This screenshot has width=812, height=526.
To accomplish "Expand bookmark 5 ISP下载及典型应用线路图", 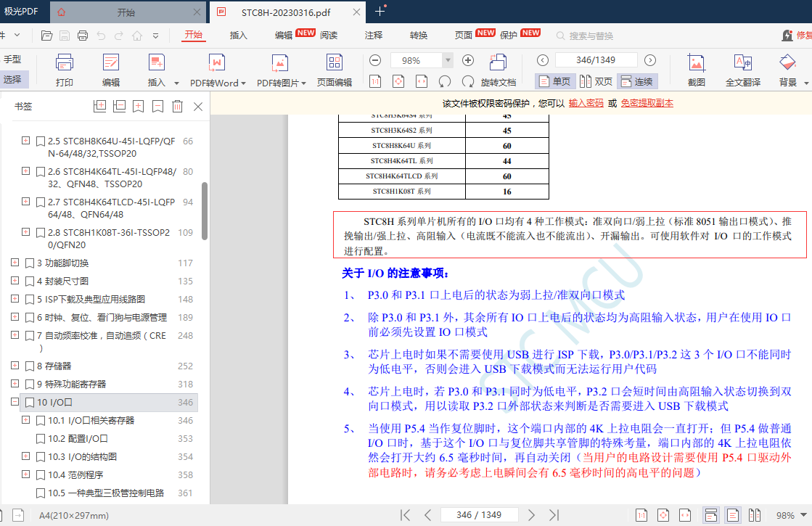I will click(x=15, y=299).
